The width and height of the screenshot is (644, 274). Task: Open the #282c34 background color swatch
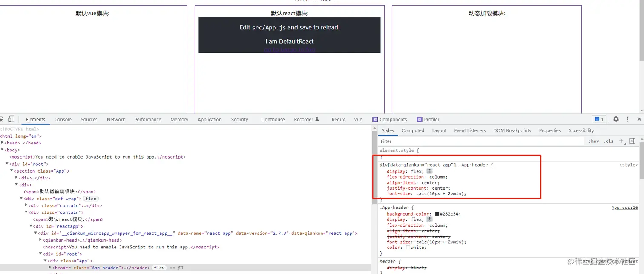(x=437, y=214)
